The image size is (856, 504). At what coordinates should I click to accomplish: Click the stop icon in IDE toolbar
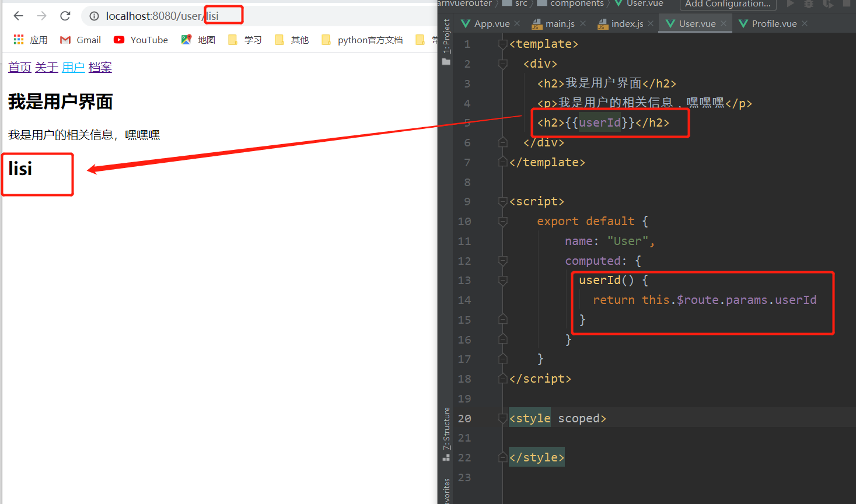pos(847,3)
